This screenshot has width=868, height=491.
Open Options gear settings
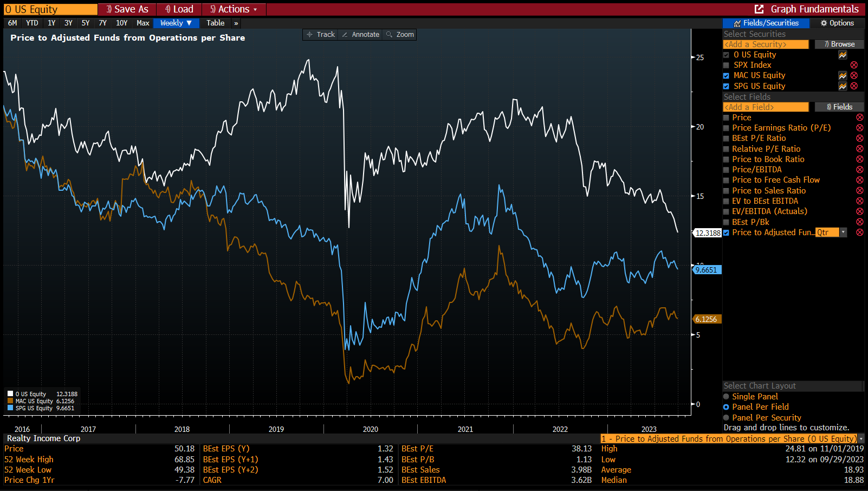[x=837, y=23]
